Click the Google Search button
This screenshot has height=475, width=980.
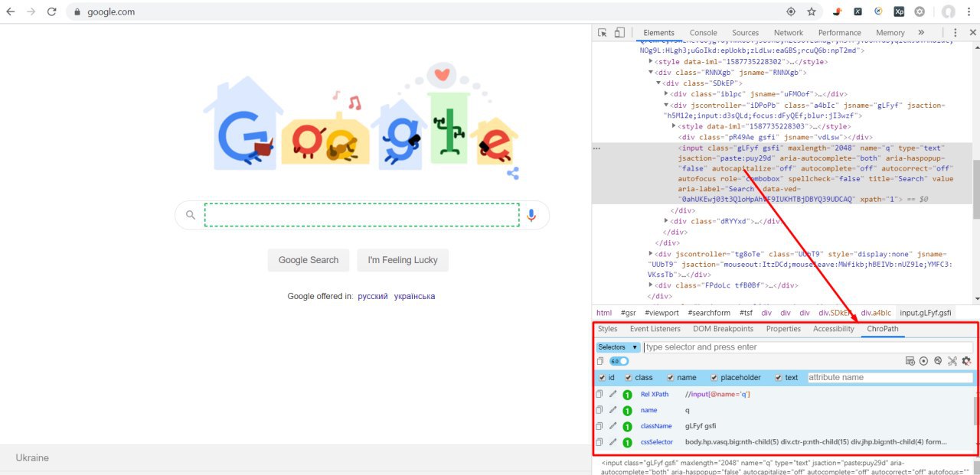point(309,260)
